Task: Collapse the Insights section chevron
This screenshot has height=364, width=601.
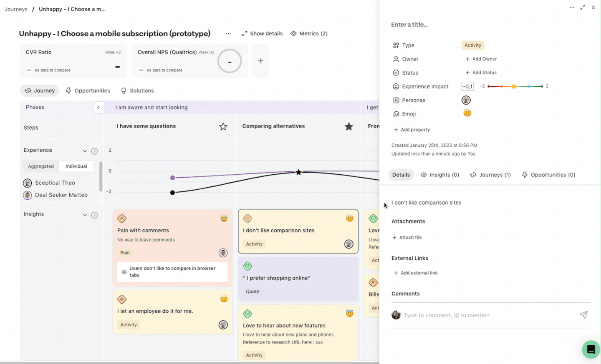Action: click(85, 215)
